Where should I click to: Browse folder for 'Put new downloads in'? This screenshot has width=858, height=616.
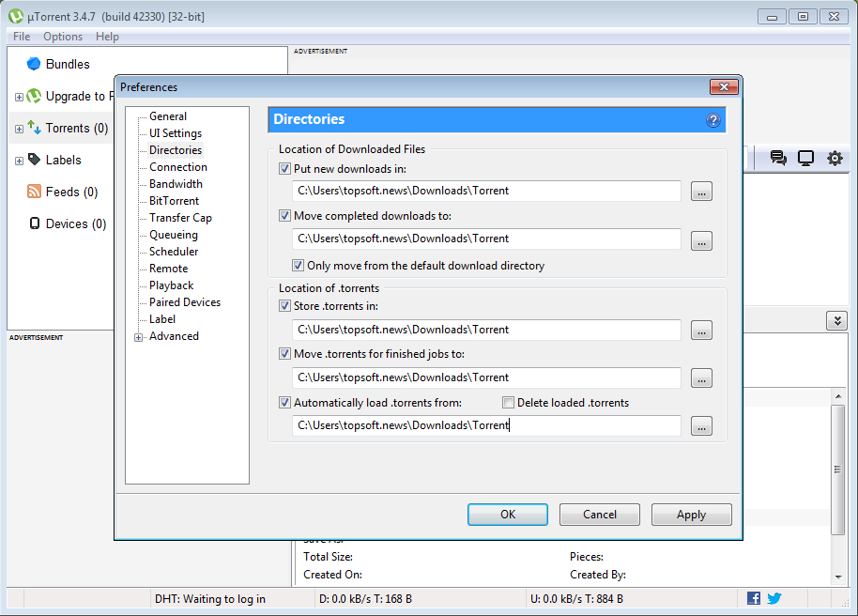coord(701,192)
